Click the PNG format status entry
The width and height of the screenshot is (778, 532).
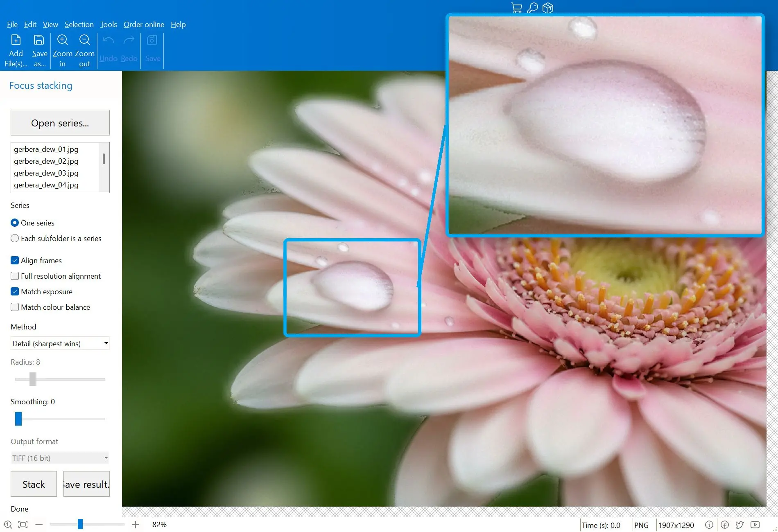641,525
